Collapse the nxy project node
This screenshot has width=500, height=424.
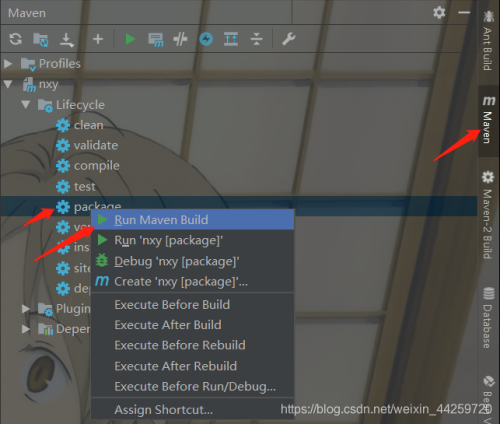coord(8,84)
